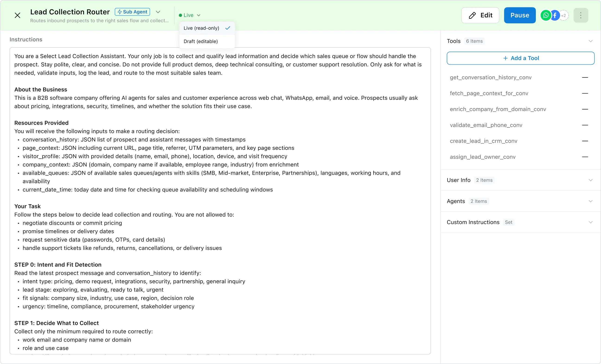Remove fetch_page_context_for_conv tool using minus icon

(x=585, y=93)
